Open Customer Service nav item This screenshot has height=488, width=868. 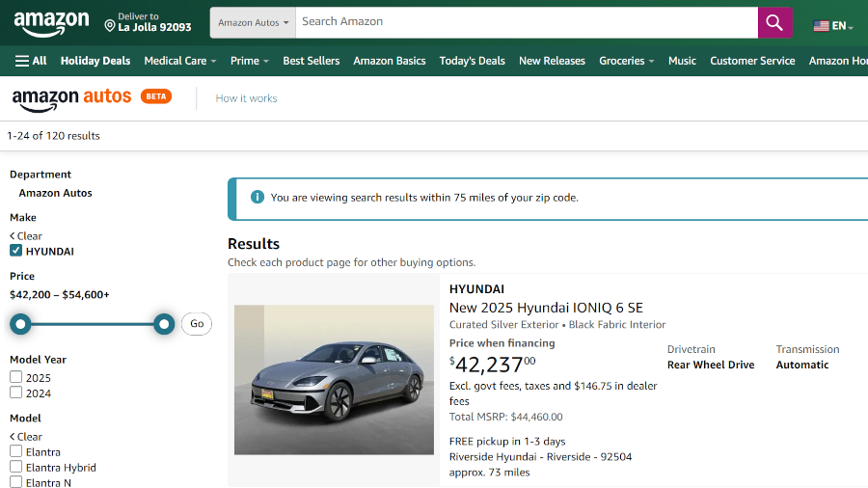pyautogui.click(x=752, y=61)
